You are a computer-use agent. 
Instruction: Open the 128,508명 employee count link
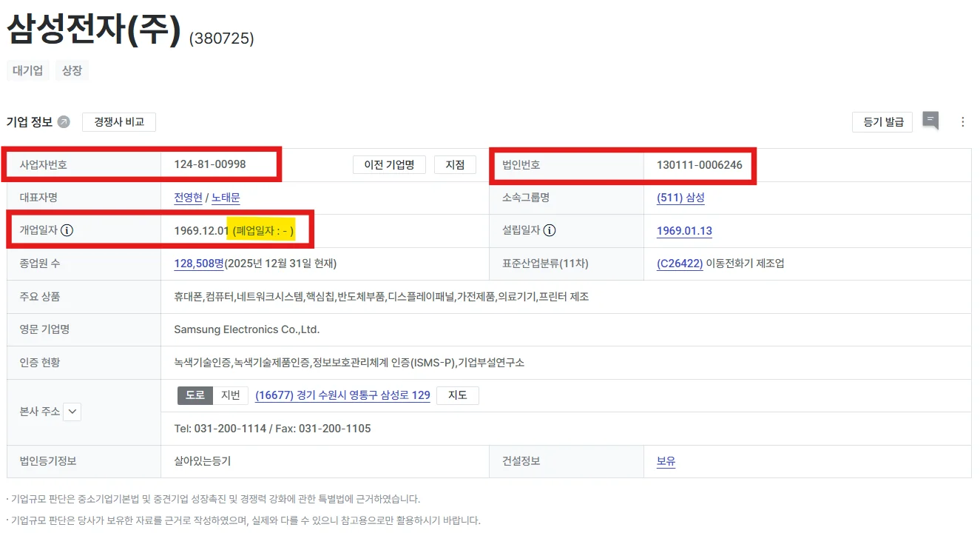click(x=199, y=264)
